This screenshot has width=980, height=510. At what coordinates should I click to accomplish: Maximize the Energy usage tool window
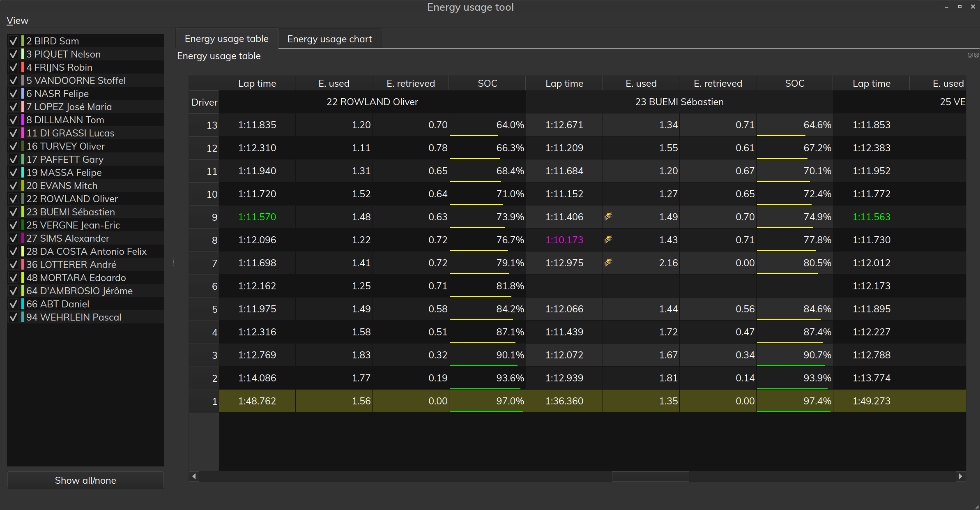(x=960, y=7)
